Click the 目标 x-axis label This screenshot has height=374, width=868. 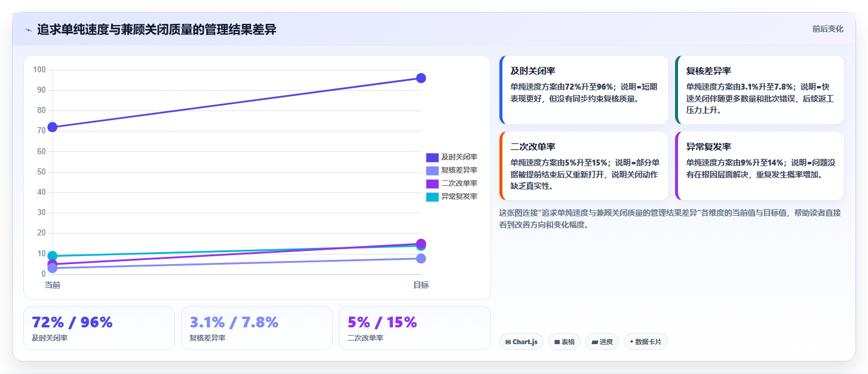coord(421,285)
